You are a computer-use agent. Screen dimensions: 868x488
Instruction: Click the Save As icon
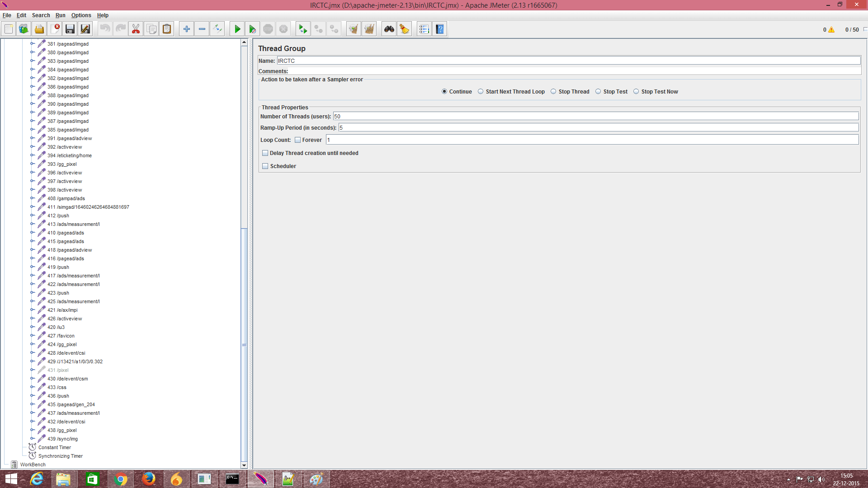(x=85, y=29)
